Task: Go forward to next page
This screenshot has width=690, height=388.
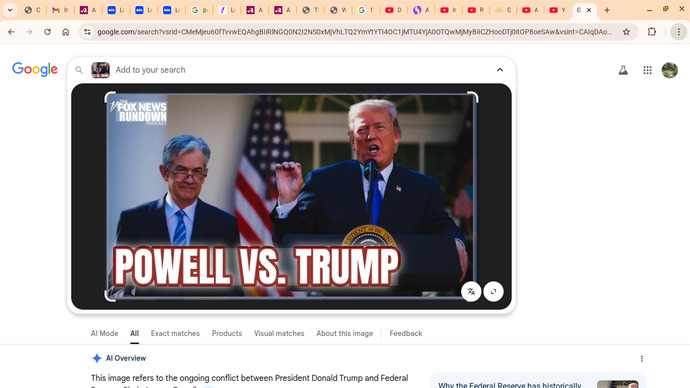Action: pyautogui.click(x=29, y=32)
